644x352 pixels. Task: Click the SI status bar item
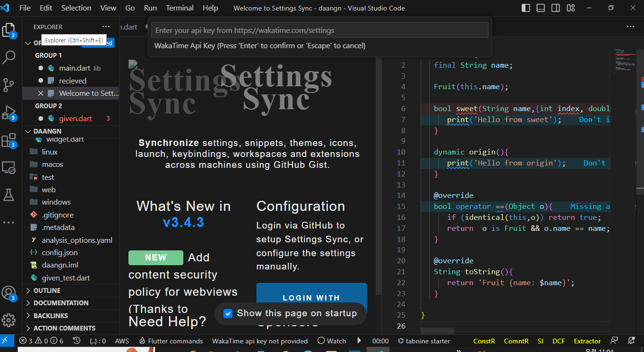(540, 341)
